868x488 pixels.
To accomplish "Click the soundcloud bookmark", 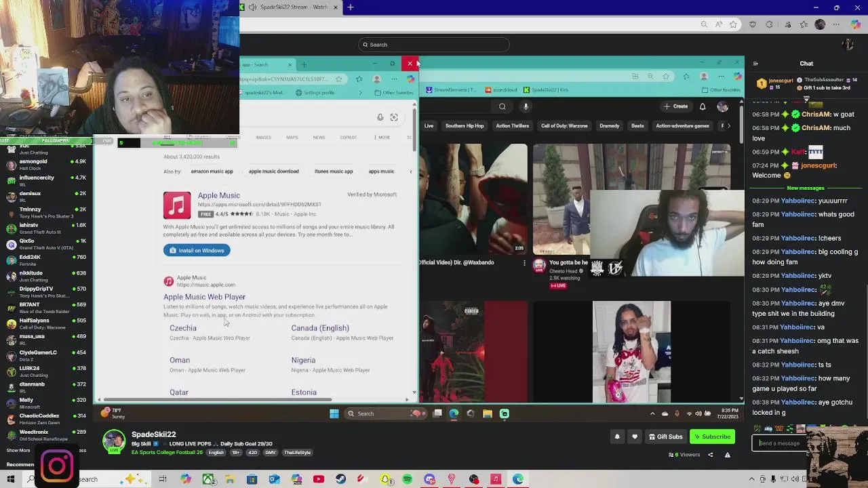I will [501, 89].
